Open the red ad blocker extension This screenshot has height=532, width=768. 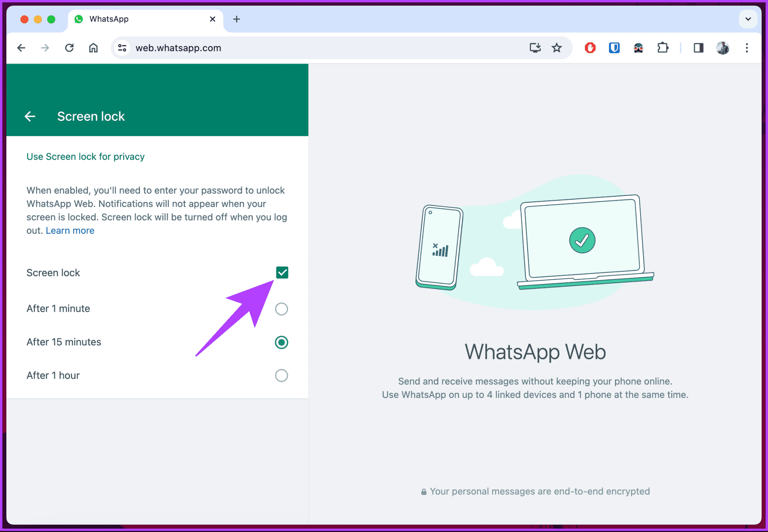[590, 48]
